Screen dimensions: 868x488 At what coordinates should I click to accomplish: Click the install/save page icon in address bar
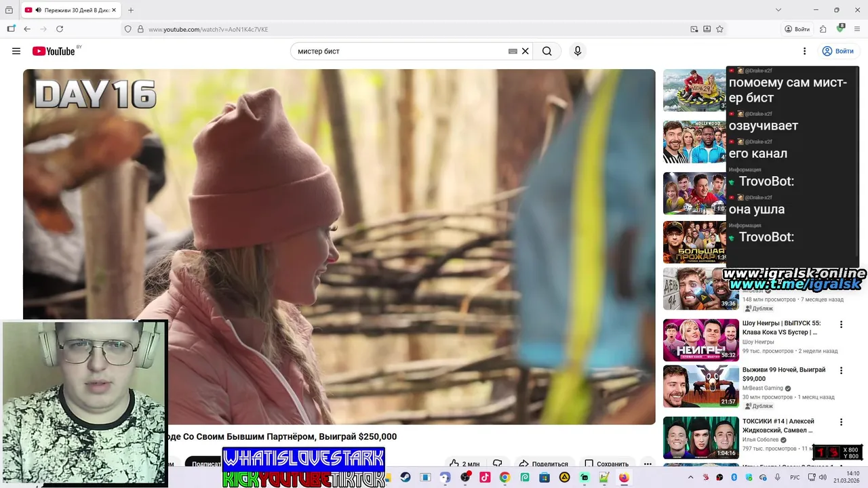tap(707, 29)
